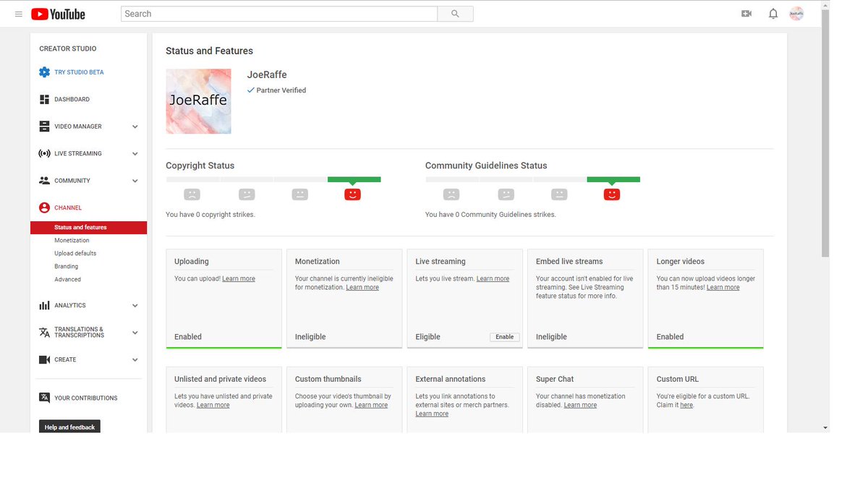Click the third gray face under Copyright Status
This screenshot has height=488, width=868.
pyautogui.click(x=300, y=194)
